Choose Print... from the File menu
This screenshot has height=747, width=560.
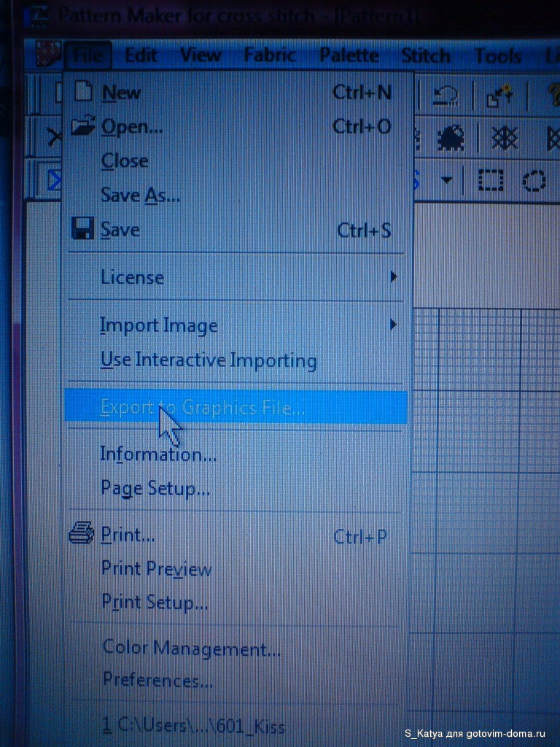[x=236, y=536]
